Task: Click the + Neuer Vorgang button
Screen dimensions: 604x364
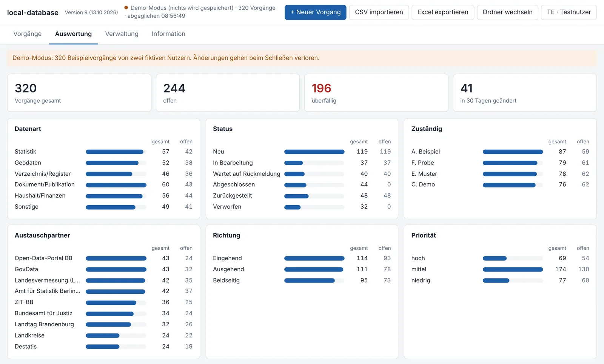Action: tap(315, 12)
